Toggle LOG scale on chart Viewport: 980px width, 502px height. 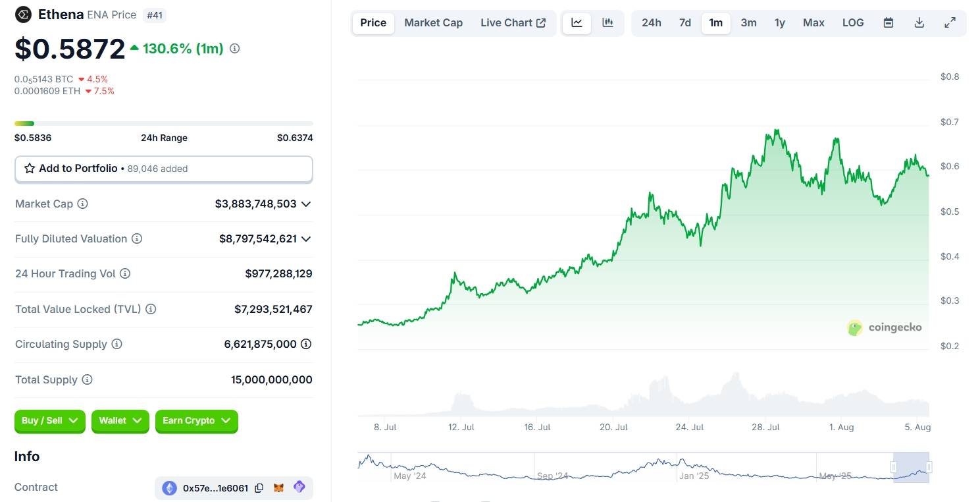pos(854,23)
